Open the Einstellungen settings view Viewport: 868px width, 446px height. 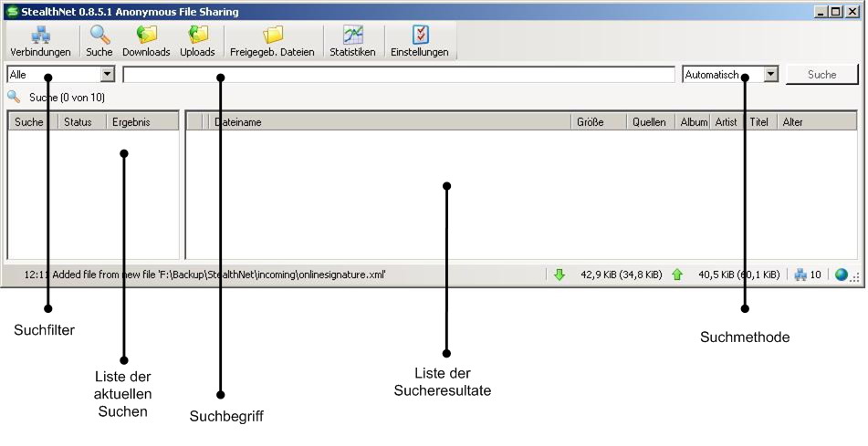[420, 41]
